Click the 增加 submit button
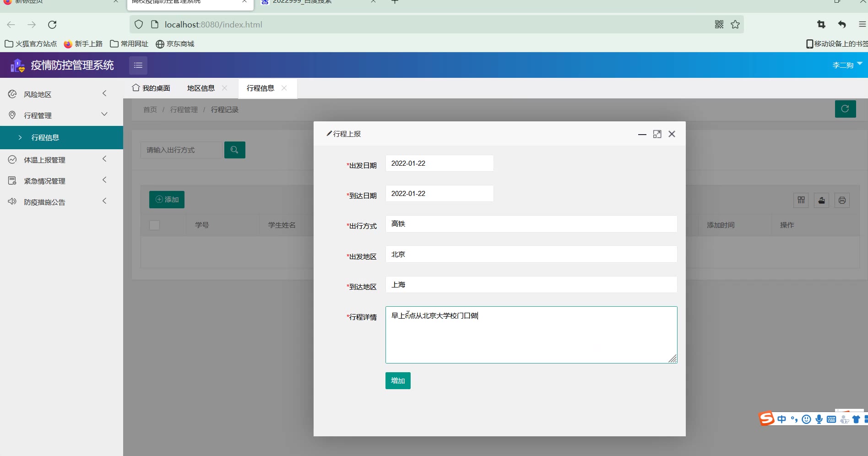Image resolution: width=868 pixels, height=456 pixels. [398, 380]
